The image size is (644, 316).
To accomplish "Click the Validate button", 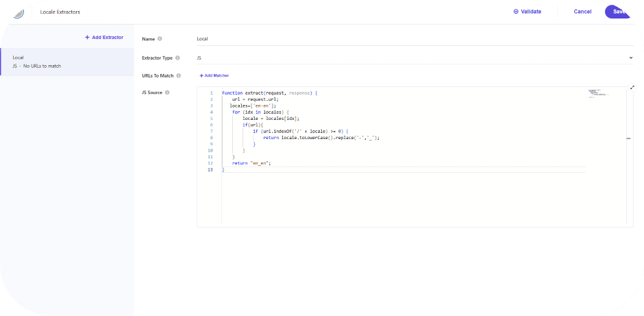I will pos(528,12).
